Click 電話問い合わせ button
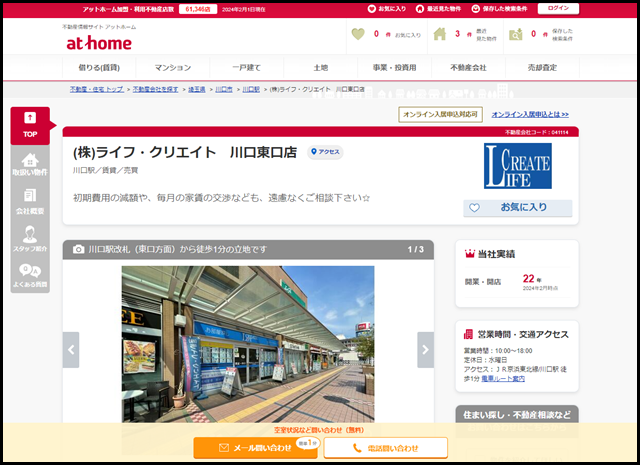Viewport: 640px width, 465px height. pyautogui.click(x=386, y=448)
